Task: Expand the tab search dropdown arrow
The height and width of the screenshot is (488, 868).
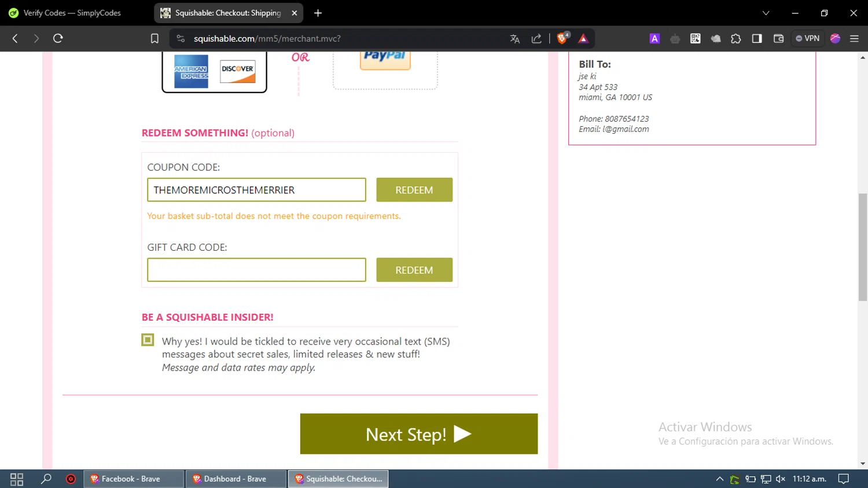Action: click(x=766, y=13)
